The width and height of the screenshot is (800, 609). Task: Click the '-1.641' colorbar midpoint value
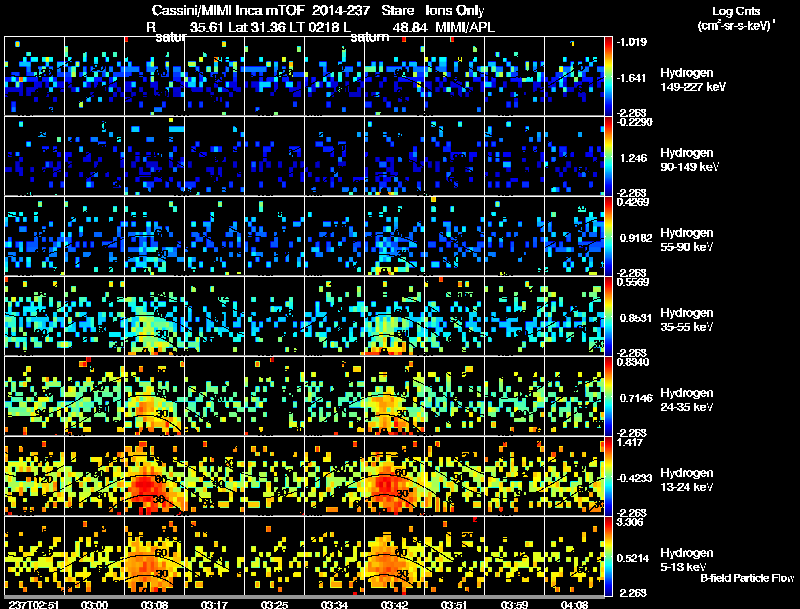click(x=632, y=78)
